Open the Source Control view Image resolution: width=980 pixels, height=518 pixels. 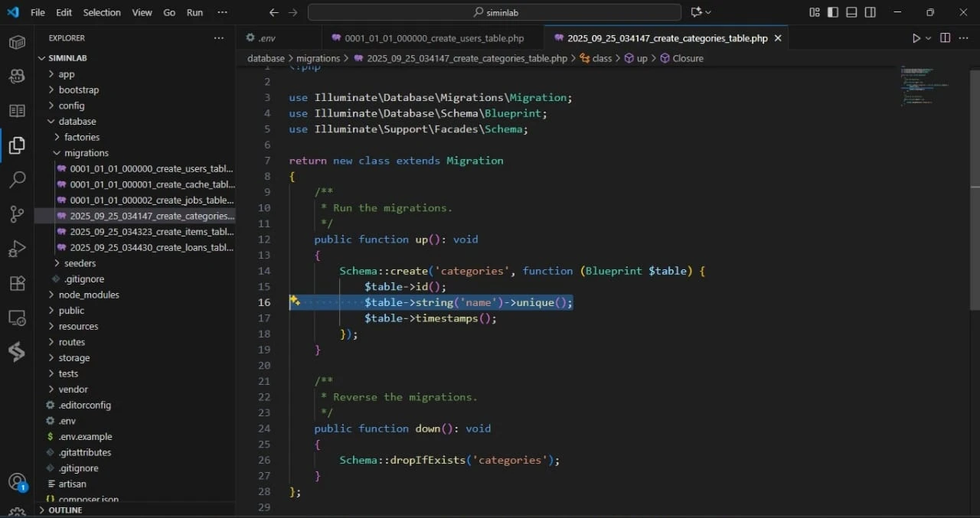[17, 214]
